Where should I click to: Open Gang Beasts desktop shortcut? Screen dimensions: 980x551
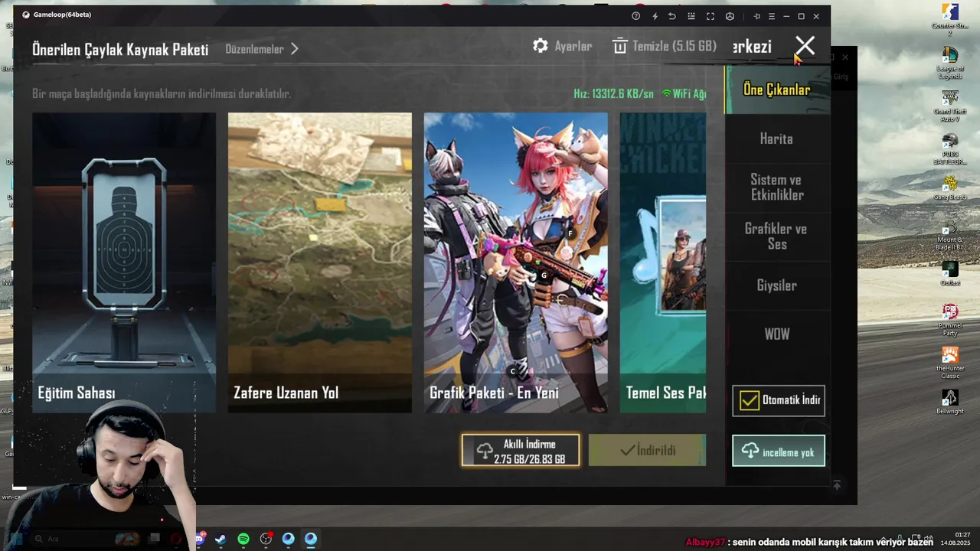(x=950, y=187)
